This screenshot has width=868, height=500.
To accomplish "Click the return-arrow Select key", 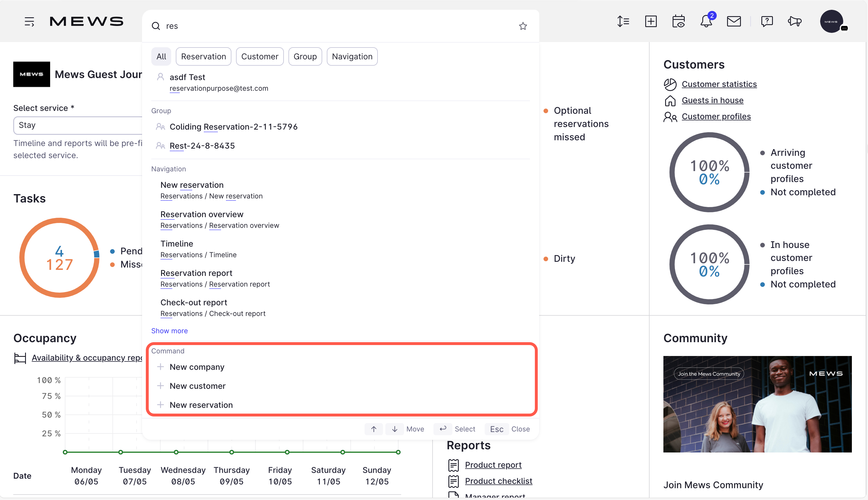I will tap(443, 429).
